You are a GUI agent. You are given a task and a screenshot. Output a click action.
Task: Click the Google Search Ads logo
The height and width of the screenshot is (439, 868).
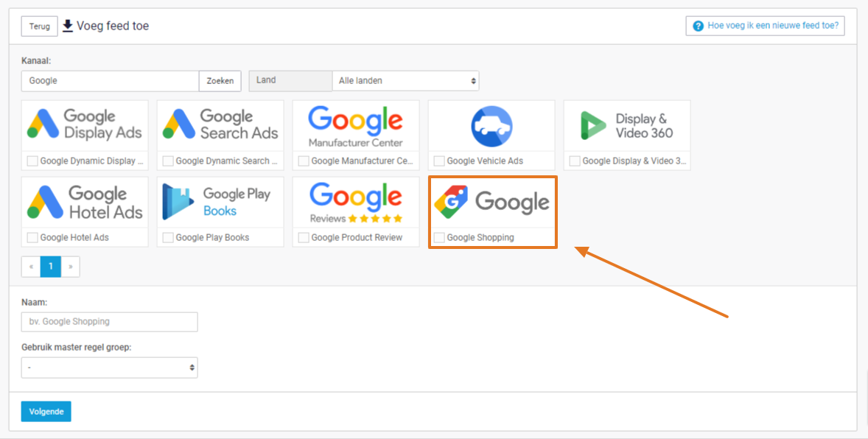pyautogui.click(x=220, y=125)
